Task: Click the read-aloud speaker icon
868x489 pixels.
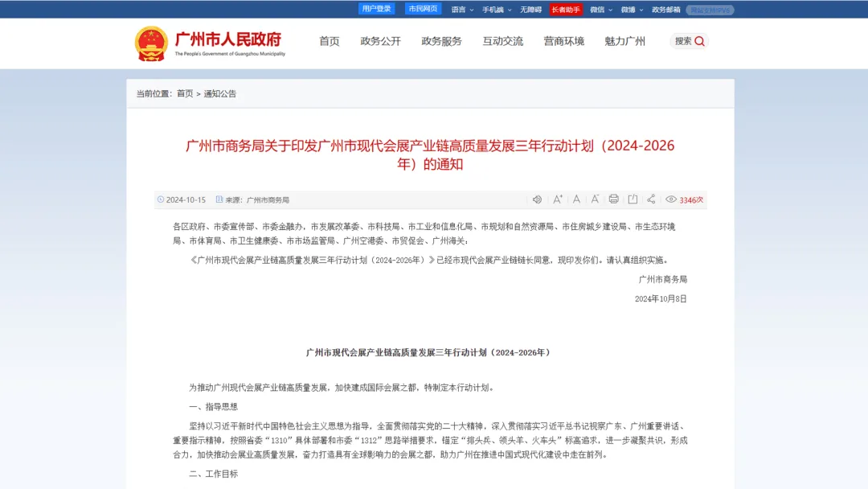Action: tap(537, 199)
